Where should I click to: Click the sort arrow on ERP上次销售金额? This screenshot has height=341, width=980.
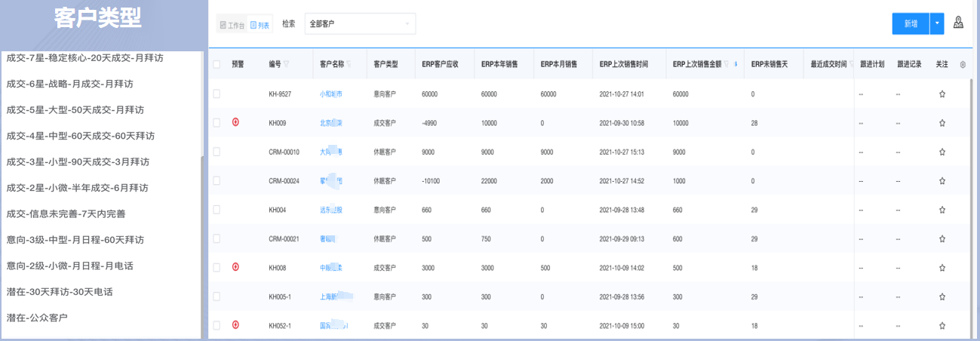[x=736, y=64]
